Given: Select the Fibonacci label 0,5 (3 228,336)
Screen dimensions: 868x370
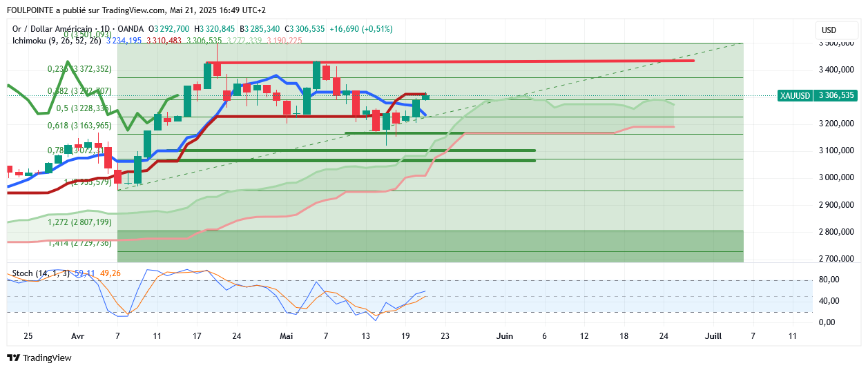Looking at the screenshot, I should click(84, 108).
